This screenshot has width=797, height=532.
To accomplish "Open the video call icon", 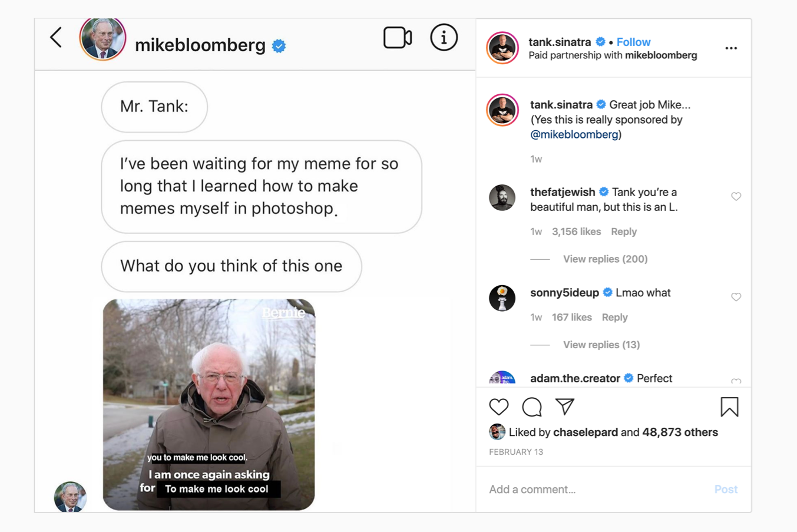I will click(x=398, y=37).
